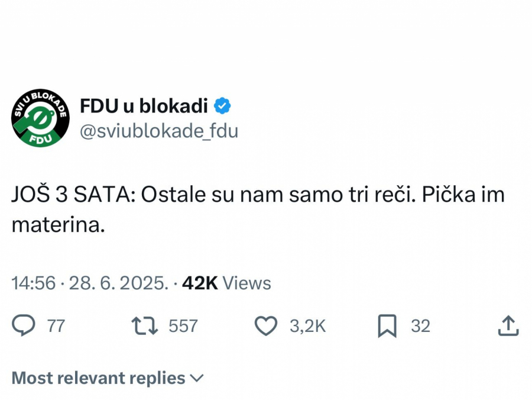Open the profile via FDU u blokadi name
Viewport: 532px width, 400px height.
coord(145,105)
